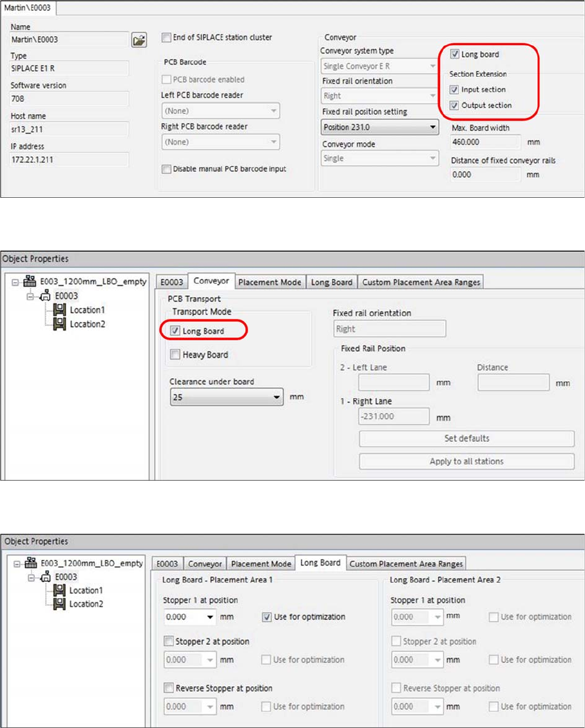
Task: Uncheck Long board in Conveyor group
Action: click(455, 54)
